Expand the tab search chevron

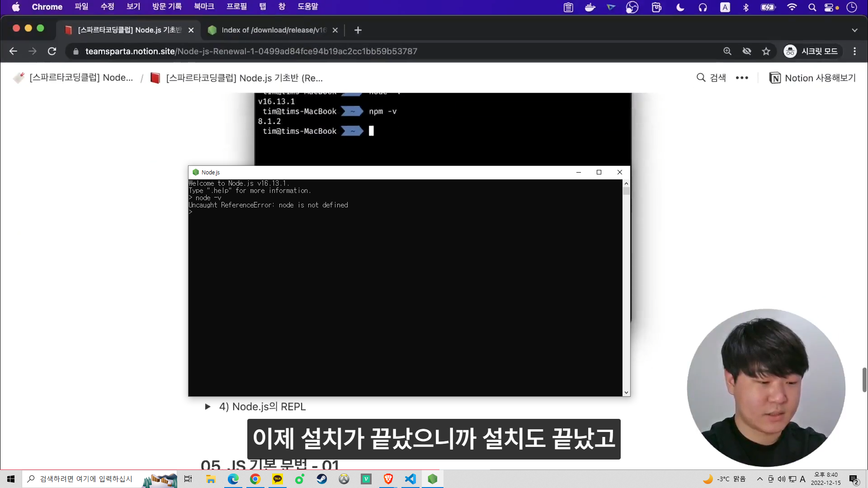click(854, 30)
